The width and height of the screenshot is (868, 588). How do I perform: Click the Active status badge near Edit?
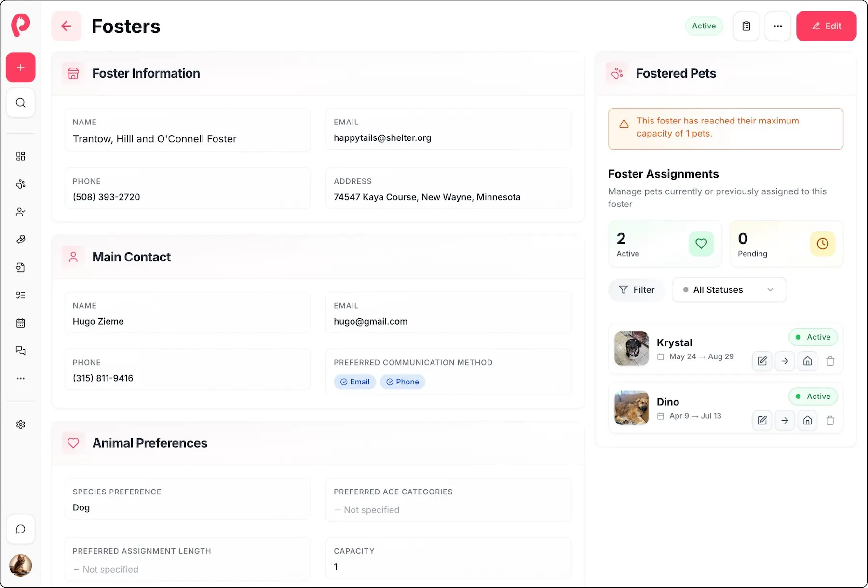[704, 26]
